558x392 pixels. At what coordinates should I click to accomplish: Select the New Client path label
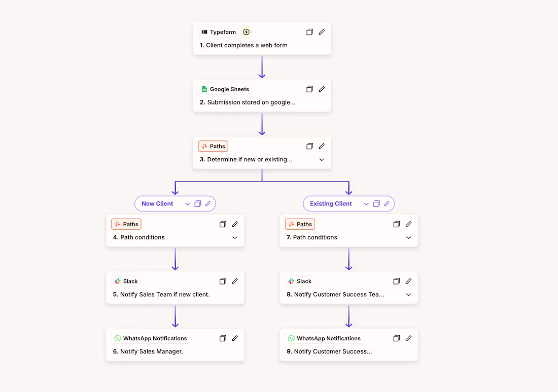157,203
